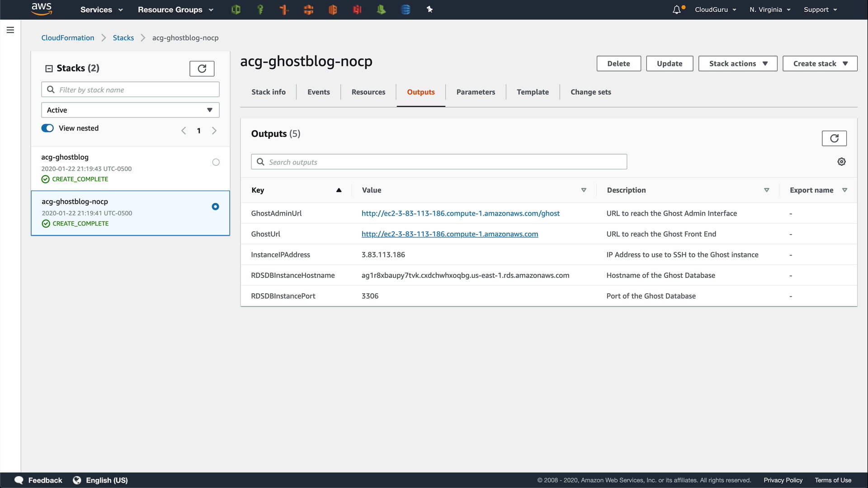Switch to the Template tab
Viewport: 868px width, 488px height.
click(x=533, y=92)
